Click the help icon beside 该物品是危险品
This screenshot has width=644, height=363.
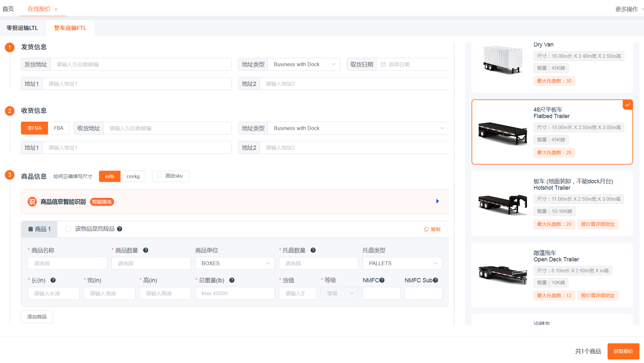120,229
